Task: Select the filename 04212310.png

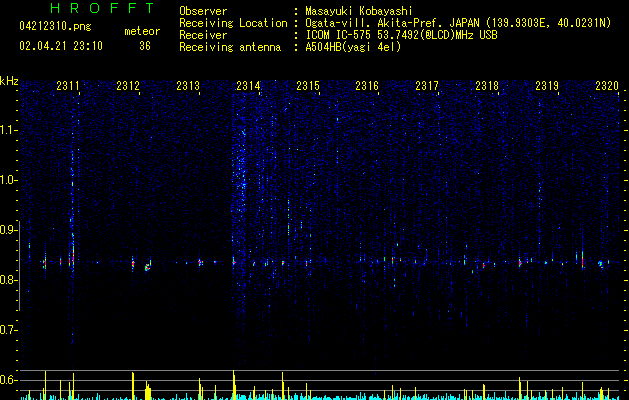Action: click(55, 27)
